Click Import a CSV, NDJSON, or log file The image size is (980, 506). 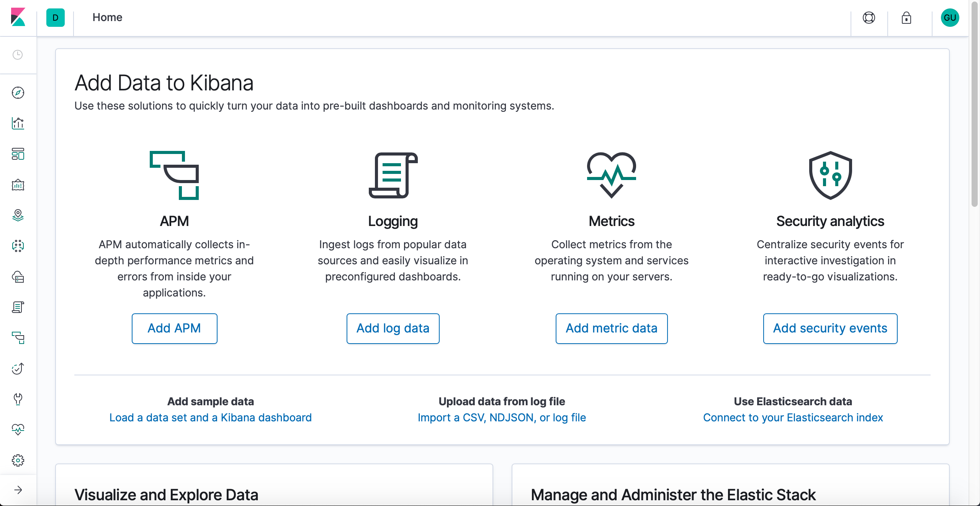(502, 418)
